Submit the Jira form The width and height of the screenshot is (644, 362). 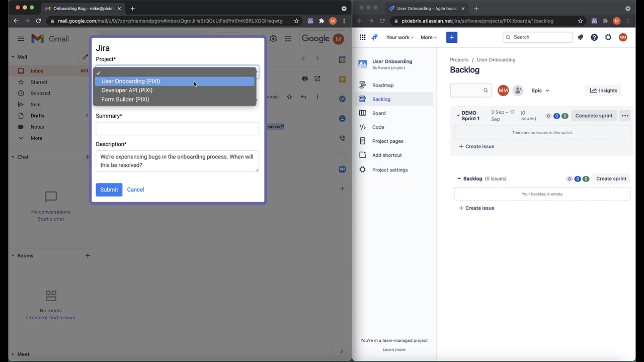pyautogui.click(x=109, y=190)
